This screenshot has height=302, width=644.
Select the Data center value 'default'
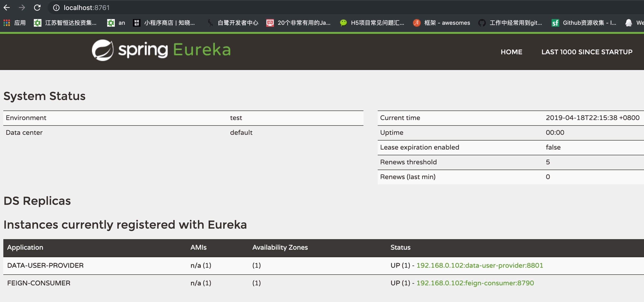tap(241, 132)
